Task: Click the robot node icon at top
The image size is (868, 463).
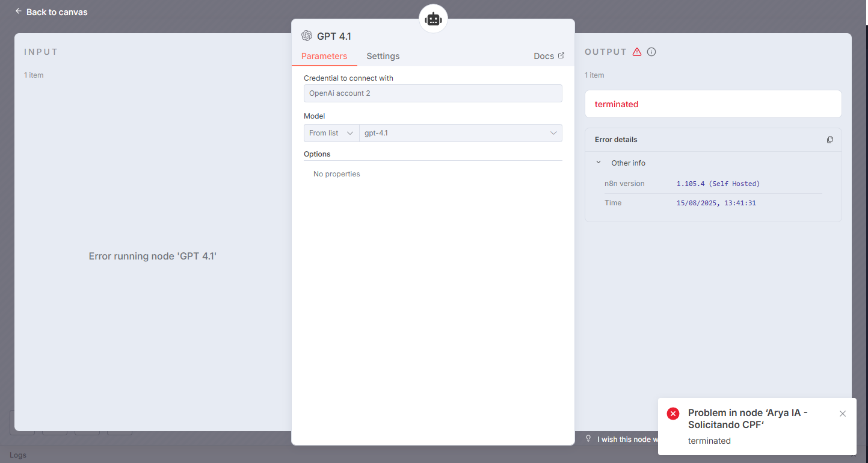Action: 433,19
